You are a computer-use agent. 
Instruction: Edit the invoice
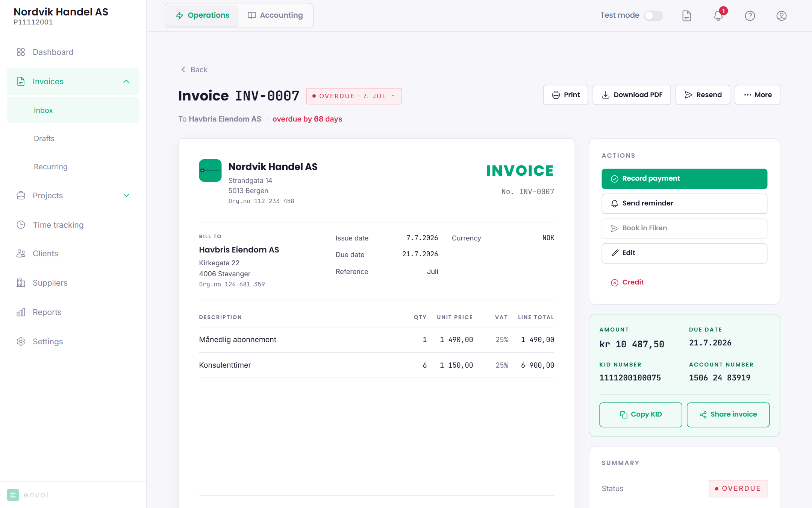pyautogui.click(x=685, y=253)
